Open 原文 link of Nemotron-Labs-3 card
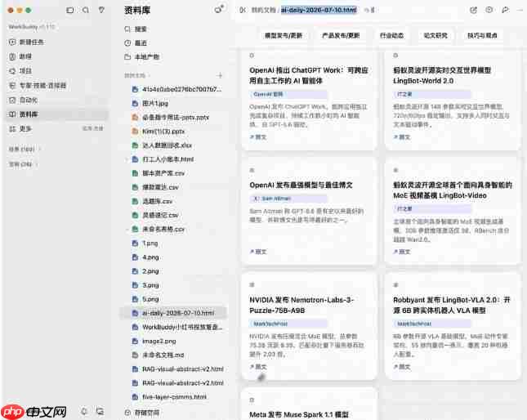The image size is (527, 420). [258, 367]
